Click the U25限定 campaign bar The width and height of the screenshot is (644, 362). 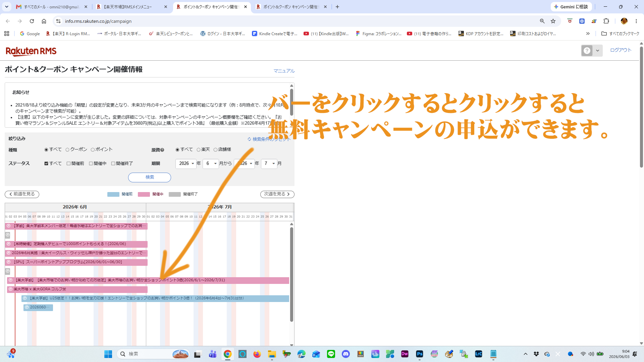pyautogui.click(x=155, y=298)
